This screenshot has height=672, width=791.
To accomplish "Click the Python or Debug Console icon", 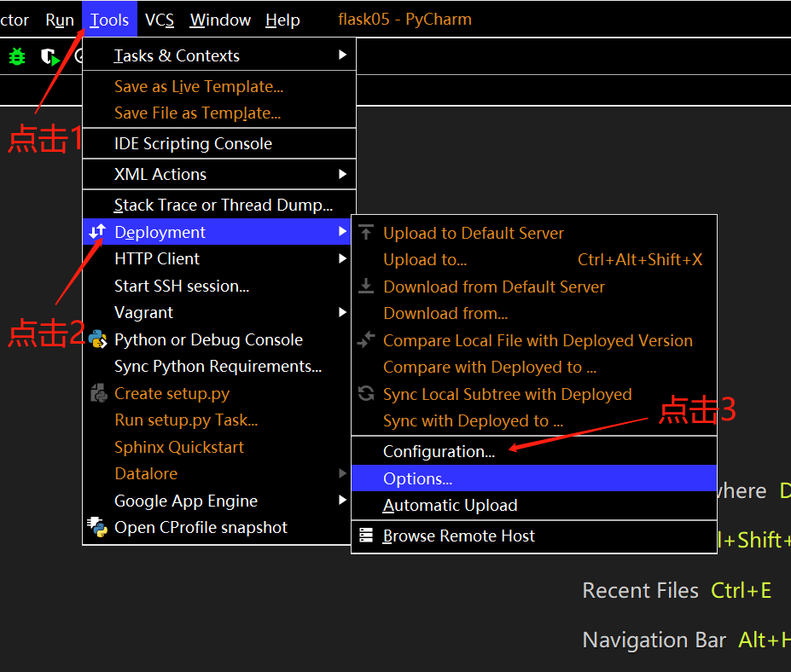I will tap(97, 339).
